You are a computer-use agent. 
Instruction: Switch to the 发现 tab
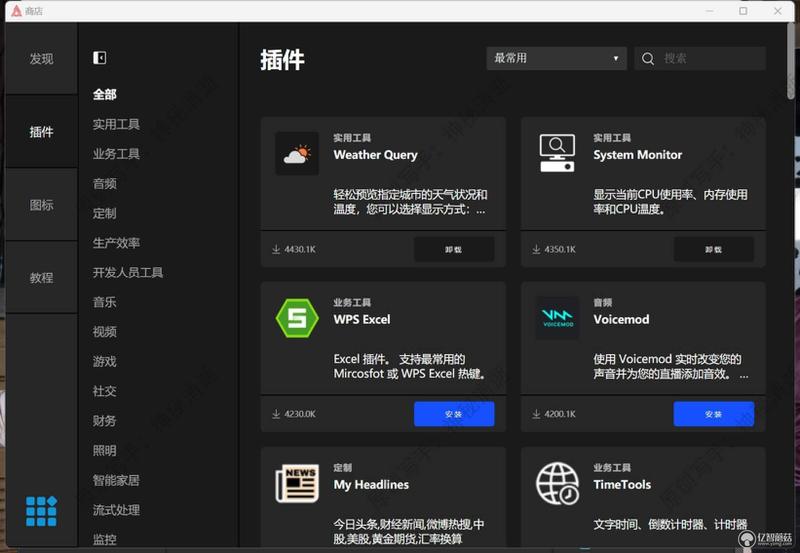(41, 59)
